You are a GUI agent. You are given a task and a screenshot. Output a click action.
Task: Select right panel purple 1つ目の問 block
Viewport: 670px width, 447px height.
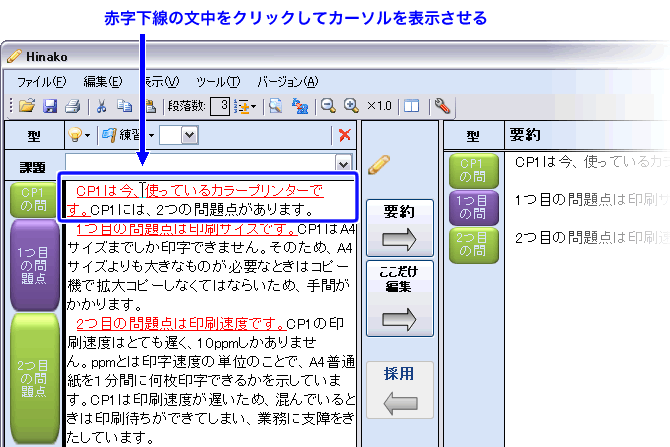click(473, 208)
